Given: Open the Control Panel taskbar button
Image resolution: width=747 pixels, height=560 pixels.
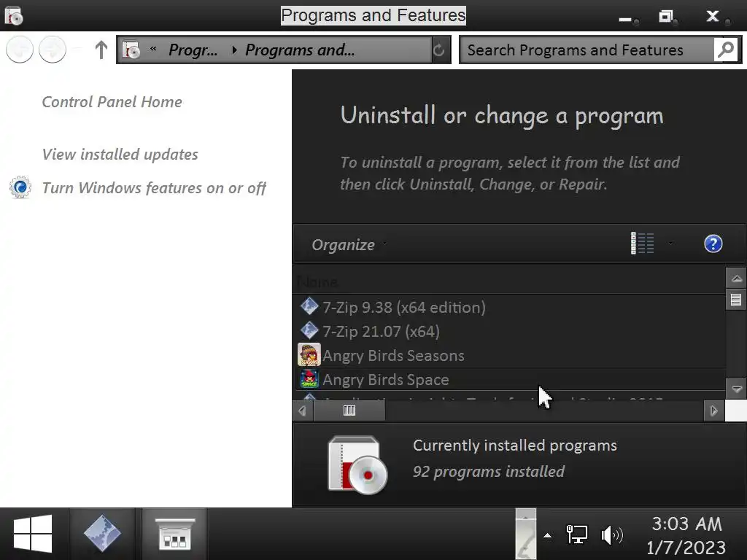Looking at the screenshot, I should 174,534.
